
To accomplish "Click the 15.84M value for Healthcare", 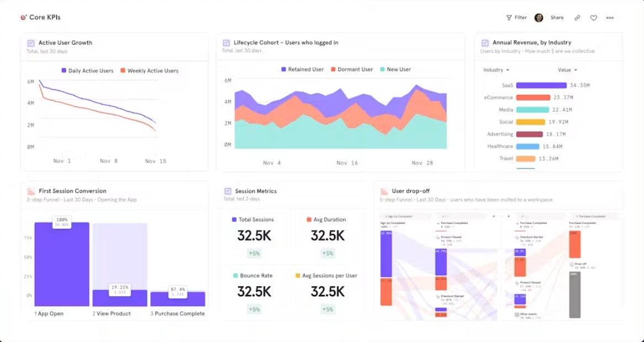I will pyautogui.click(x=552, y=146).
